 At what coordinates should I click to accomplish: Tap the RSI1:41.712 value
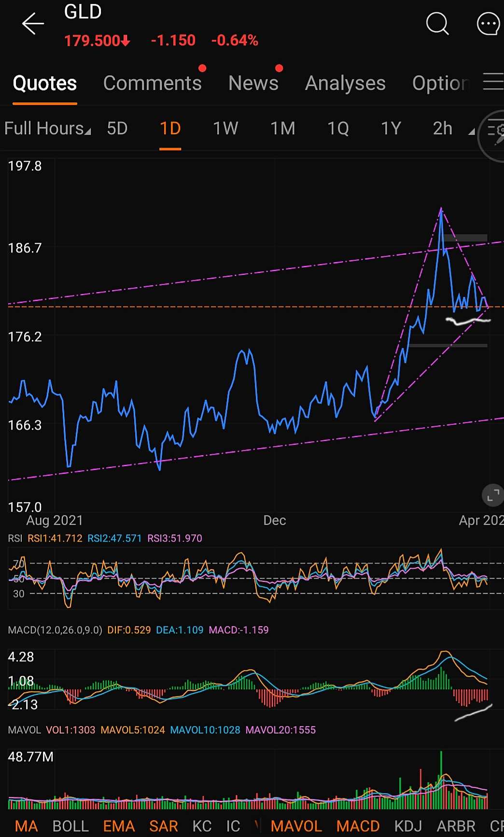(x=55, y=538)
